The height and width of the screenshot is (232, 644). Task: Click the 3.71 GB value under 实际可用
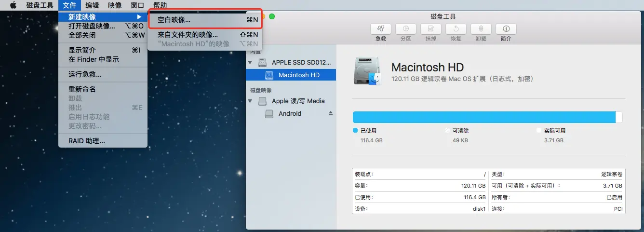point(553,140)
